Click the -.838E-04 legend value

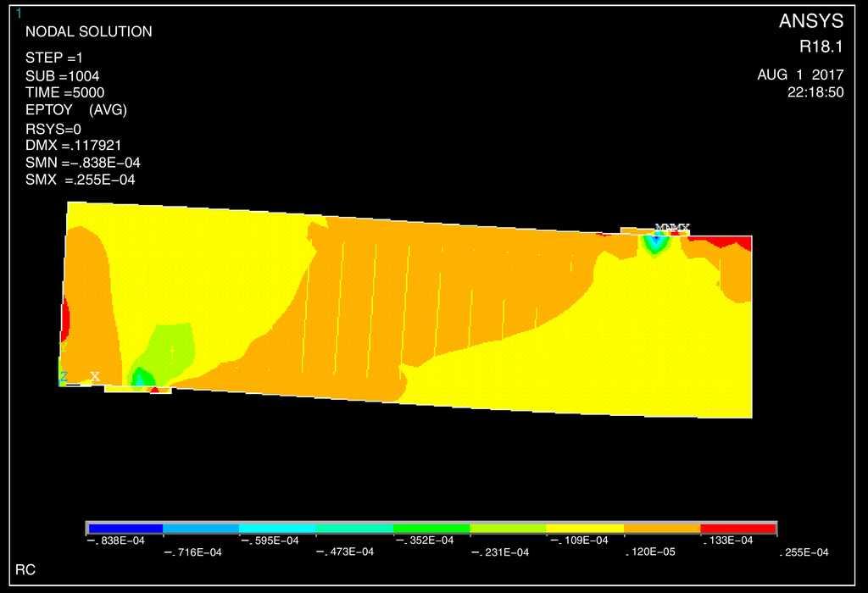115,541
